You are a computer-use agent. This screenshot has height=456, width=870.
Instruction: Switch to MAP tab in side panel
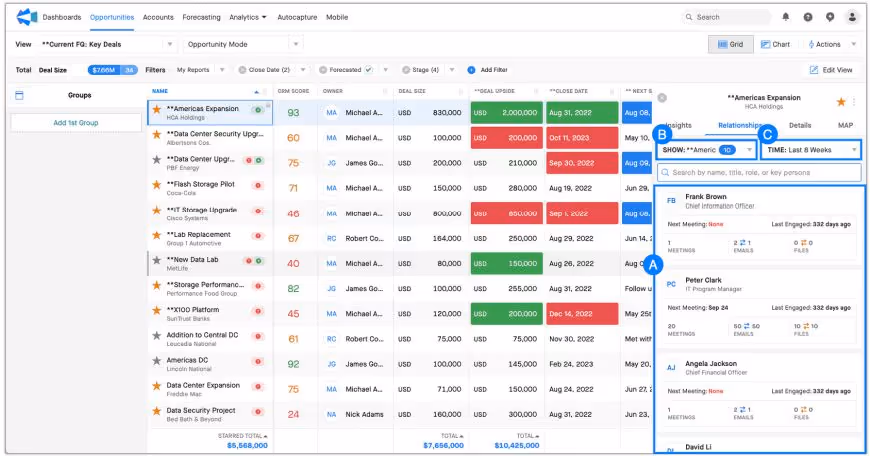[845, 125]
